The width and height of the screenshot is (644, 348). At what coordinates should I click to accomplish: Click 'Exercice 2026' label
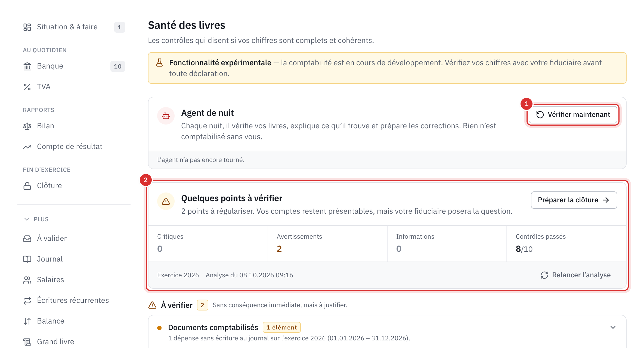[178, 275]
